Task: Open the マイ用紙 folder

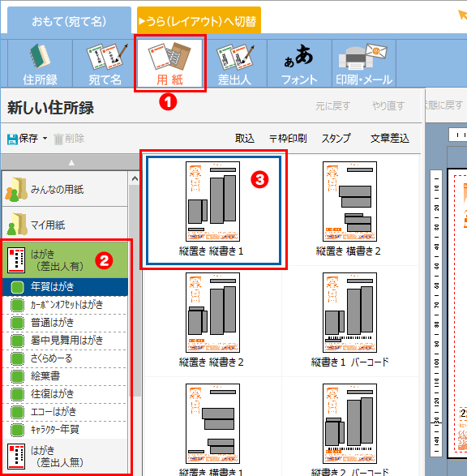Action: [x=65, y=225]
